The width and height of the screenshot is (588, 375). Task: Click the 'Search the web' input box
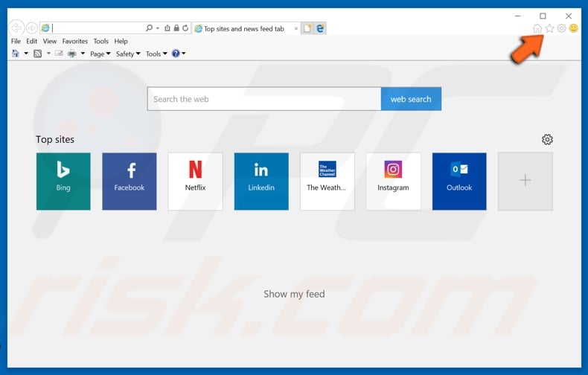click(264, 99)
